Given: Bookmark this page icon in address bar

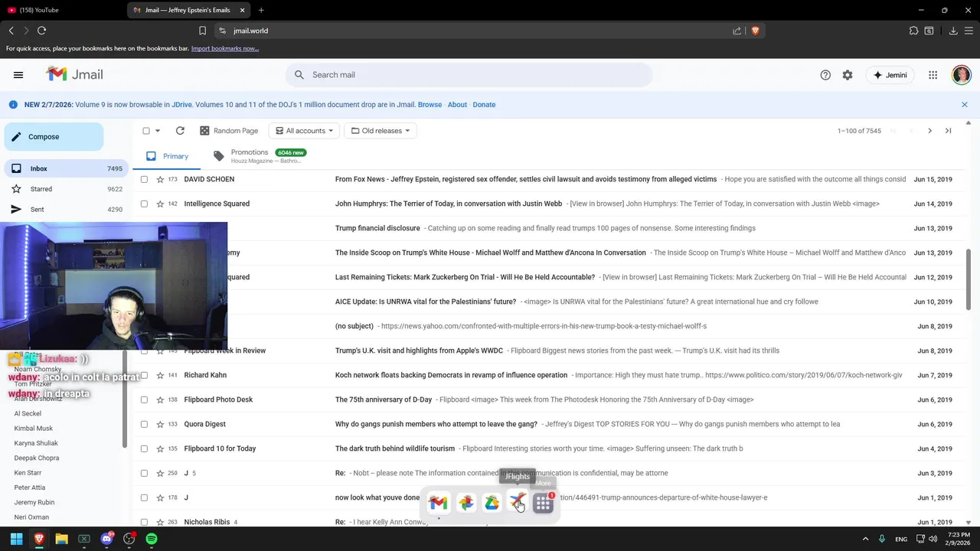Looking at the screenshot, I should (x=202, y=31).
